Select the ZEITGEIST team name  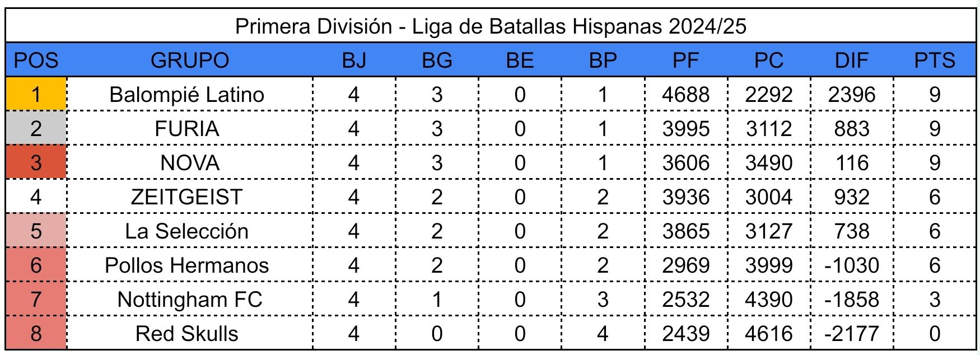(187, 197)
